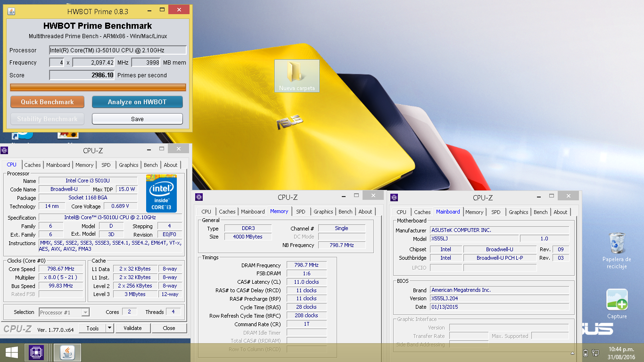Click the BIOS Version value X555LJ.204
The height and width of the screenshot is (362, 644).
(499, 298)
